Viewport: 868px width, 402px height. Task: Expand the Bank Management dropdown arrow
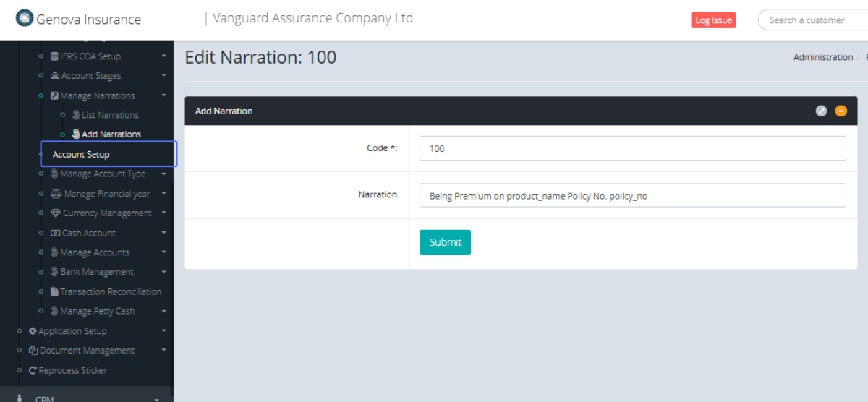coord(163,272)
